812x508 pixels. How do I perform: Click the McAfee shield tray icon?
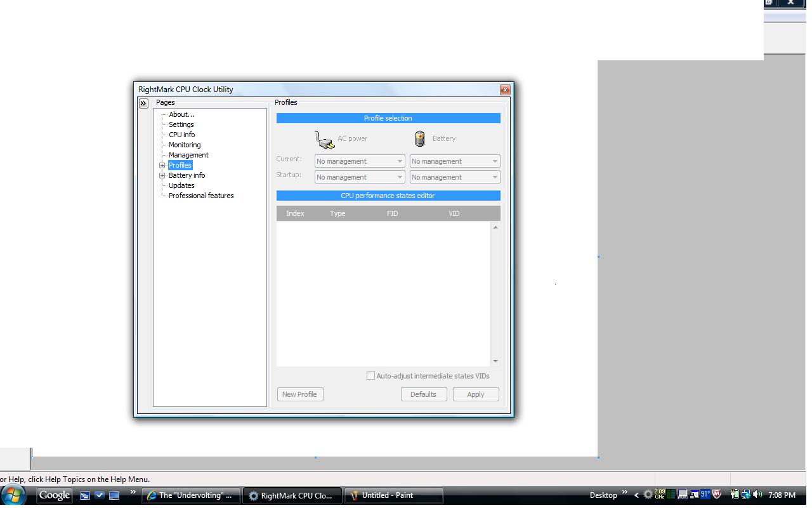click(x=717, y=494)
